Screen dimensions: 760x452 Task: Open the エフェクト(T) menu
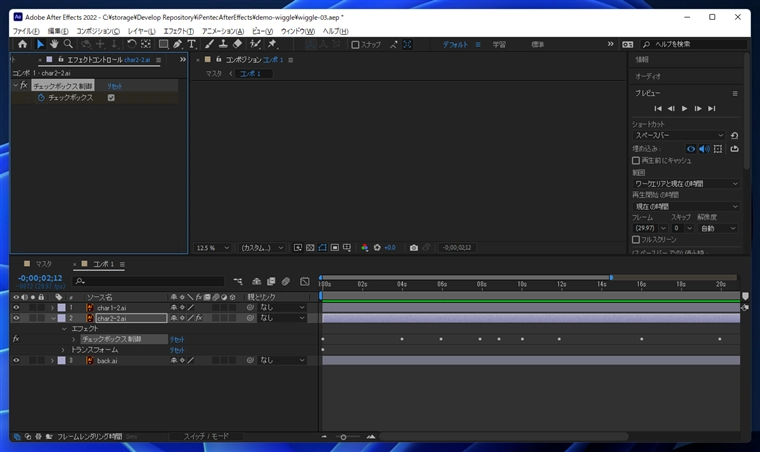[178, 31]
